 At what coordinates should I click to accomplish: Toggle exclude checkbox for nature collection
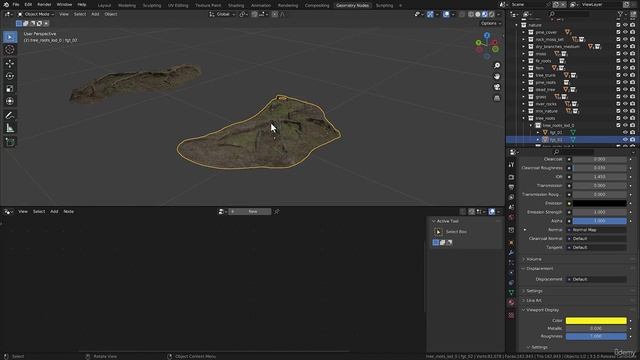click(618, 25)
